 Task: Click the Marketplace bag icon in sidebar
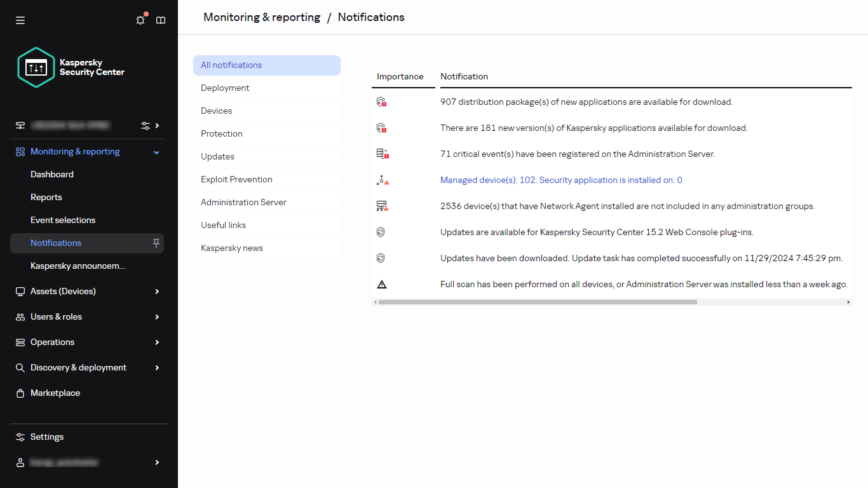click(20, 393)
